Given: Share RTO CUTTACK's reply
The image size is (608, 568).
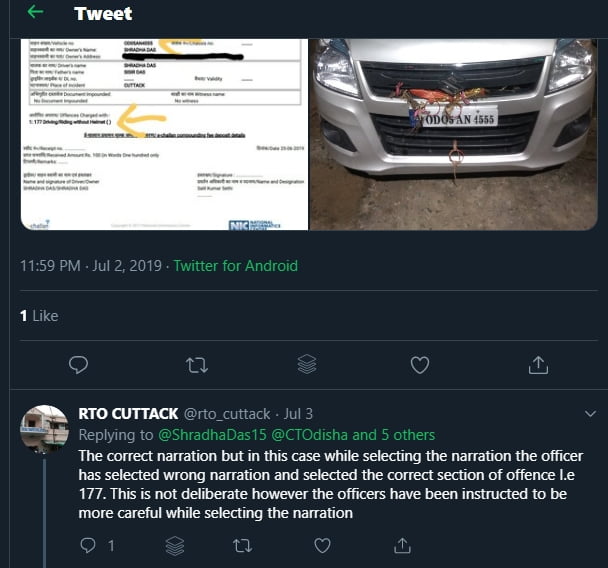Looking at the screenshot, I should click(403, 545).
